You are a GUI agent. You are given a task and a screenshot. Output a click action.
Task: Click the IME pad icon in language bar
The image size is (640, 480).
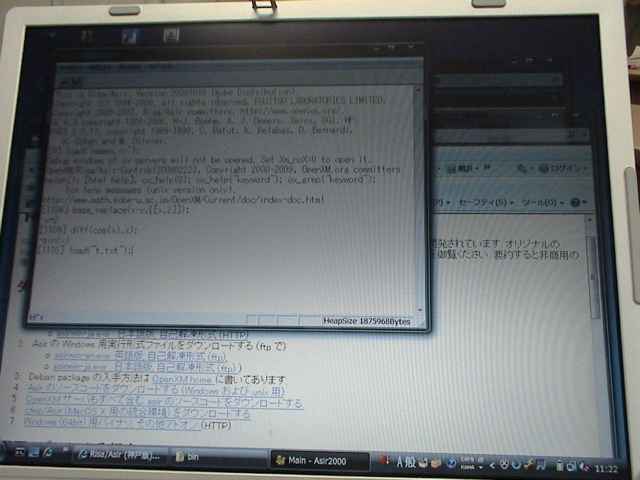(424, 462)
